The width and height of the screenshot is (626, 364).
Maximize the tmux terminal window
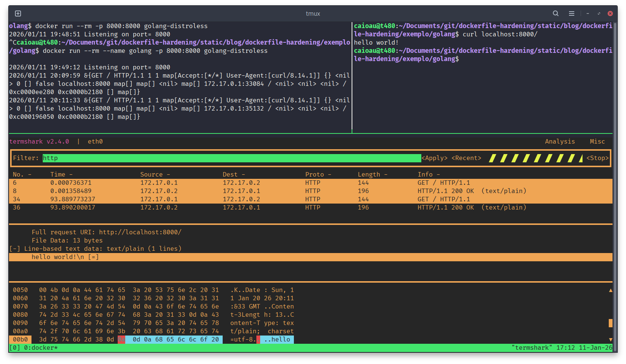(x=599, y=13)
